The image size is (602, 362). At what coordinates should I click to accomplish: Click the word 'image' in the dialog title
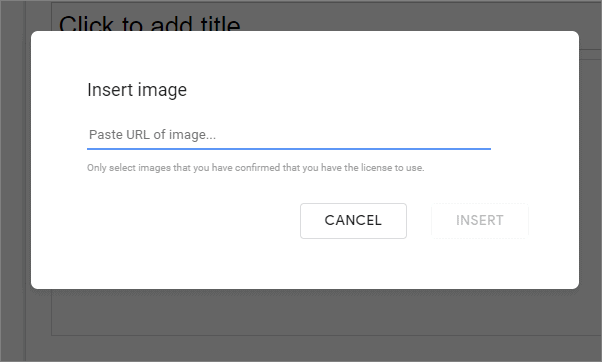click(162, 91)
